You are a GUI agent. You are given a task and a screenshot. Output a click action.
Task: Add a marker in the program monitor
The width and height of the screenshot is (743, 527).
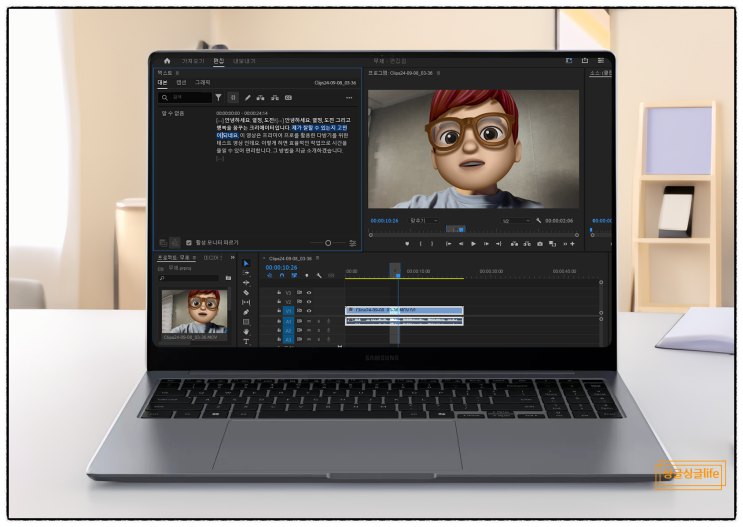pos(407,244)
